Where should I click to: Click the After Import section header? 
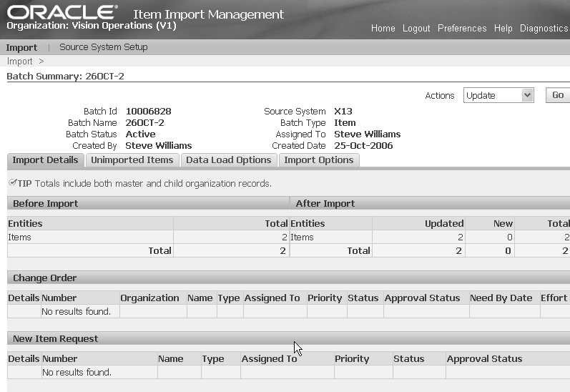coord(430,203)
